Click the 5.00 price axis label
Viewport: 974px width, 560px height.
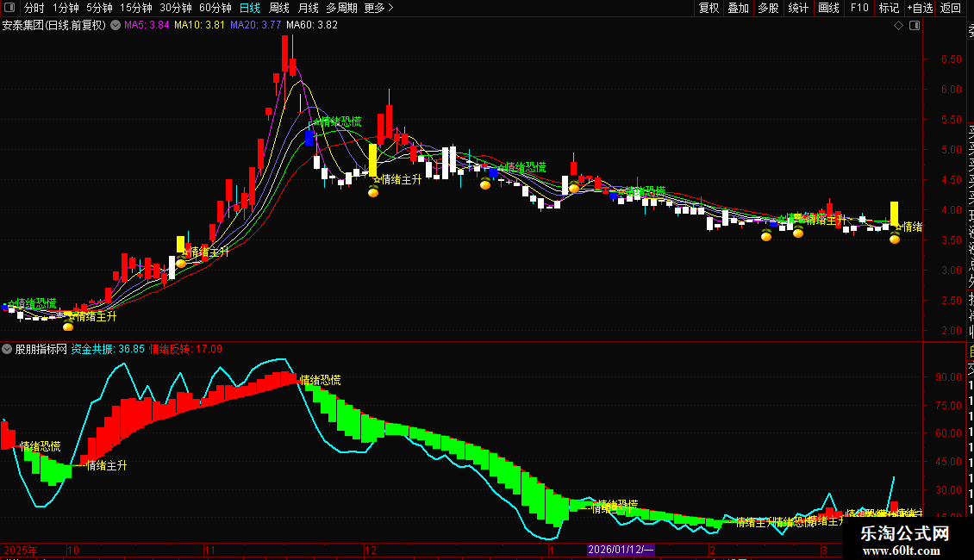click(952, 150)
